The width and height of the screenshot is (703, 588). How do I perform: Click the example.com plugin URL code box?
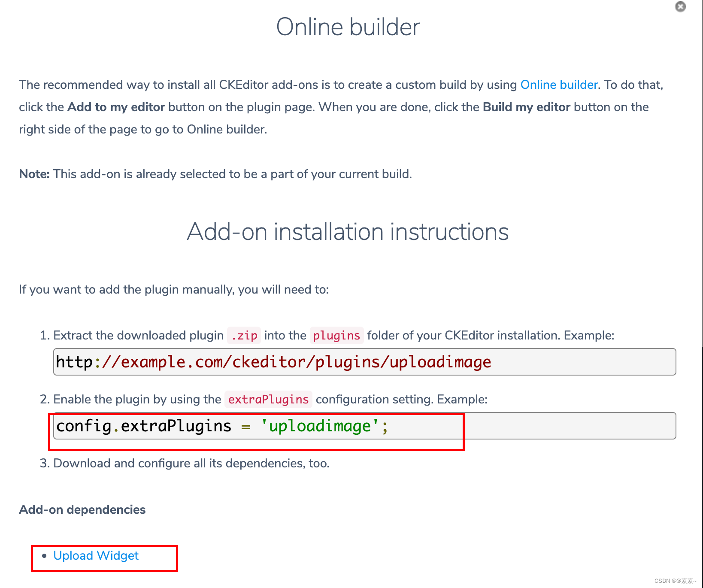[364, 362]
